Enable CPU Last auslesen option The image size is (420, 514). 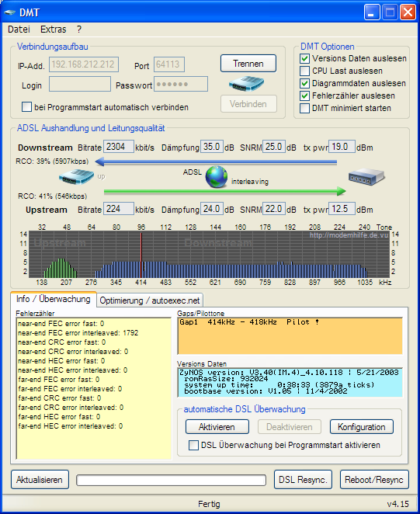pyautogui.click(x=304, y=71)
